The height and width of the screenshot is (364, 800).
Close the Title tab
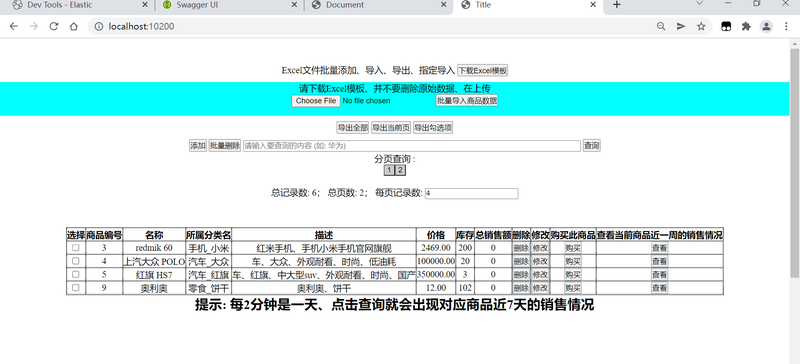coord(593,5)
